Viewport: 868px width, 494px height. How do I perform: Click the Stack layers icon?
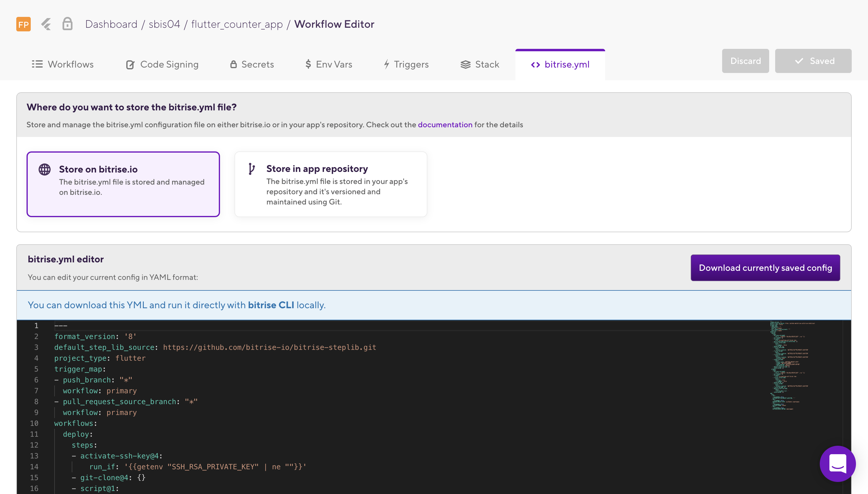pyautogui.click(x=466, y=64)
